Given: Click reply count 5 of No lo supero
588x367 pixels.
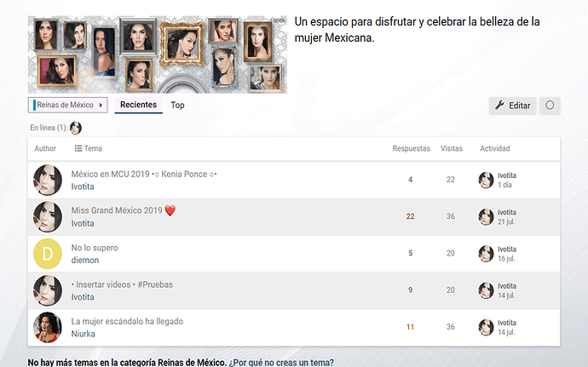Looking at the screenshot, I should click(410, 254).
